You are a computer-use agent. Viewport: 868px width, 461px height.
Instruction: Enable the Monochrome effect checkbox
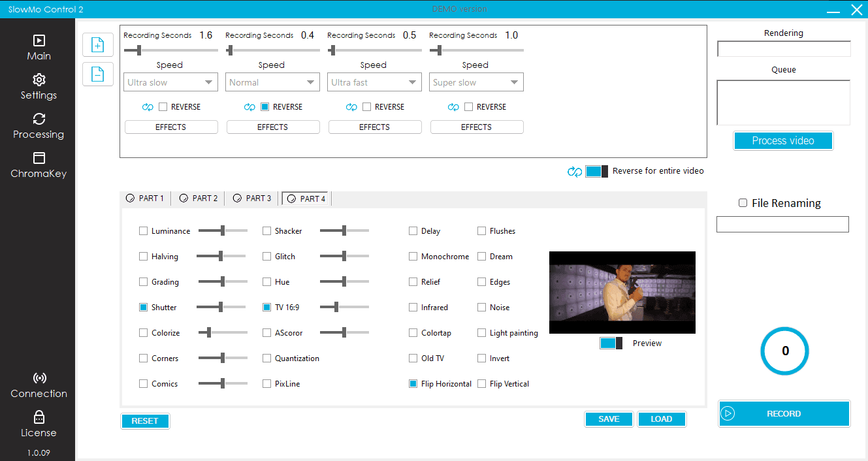coord(413,257)
